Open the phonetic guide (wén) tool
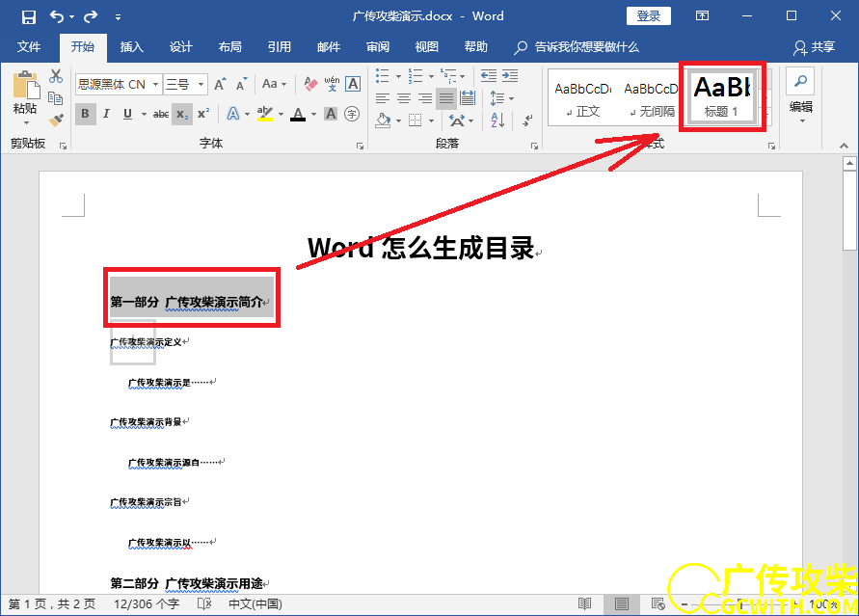859x616 pixels. coord(332,84)
